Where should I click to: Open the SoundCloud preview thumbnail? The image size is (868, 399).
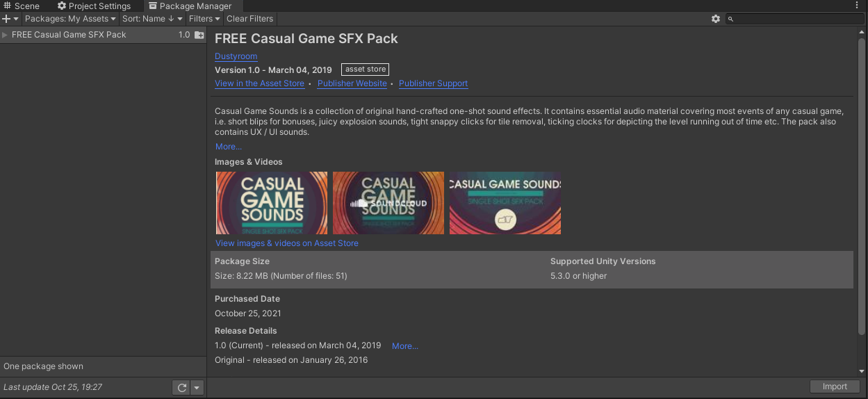388,203
